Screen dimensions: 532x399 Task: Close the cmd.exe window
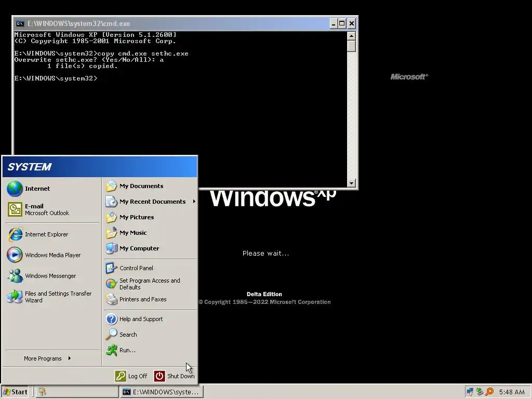click(x=352, y=23)
